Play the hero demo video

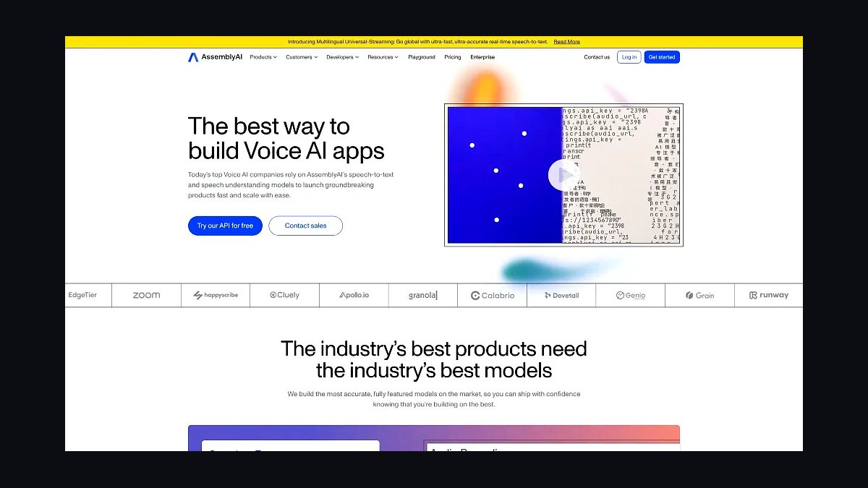tap(563, 175)
